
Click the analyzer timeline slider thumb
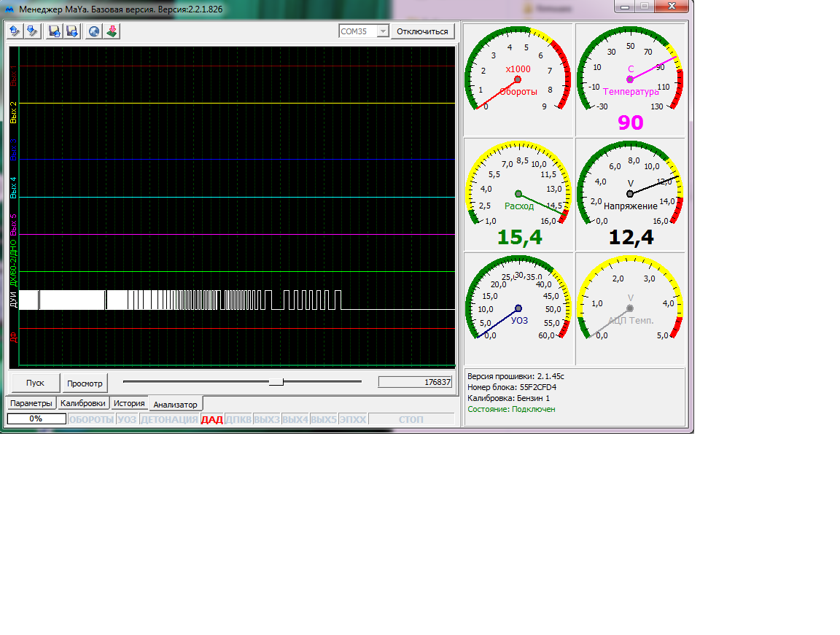click(x=276, y=382)
